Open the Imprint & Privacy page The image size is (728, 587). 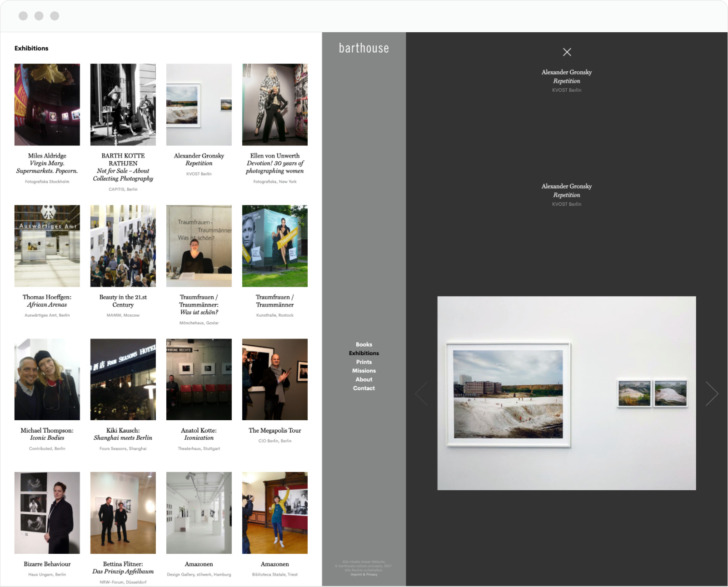[x=363, y=574]
